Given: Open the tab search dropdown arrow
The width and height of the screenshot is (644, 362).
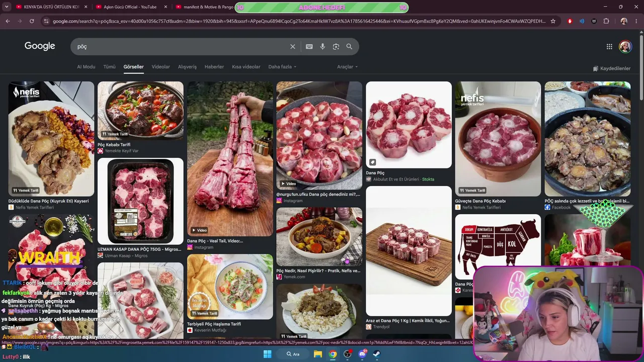Looking at the screenshot, I should [7, 7].
